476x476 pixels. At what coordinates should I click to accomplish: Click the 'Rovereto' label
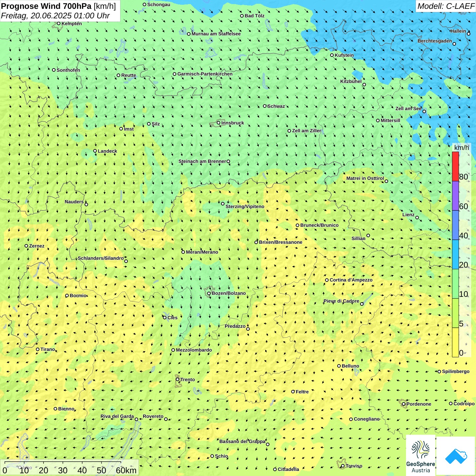(153, 416)
